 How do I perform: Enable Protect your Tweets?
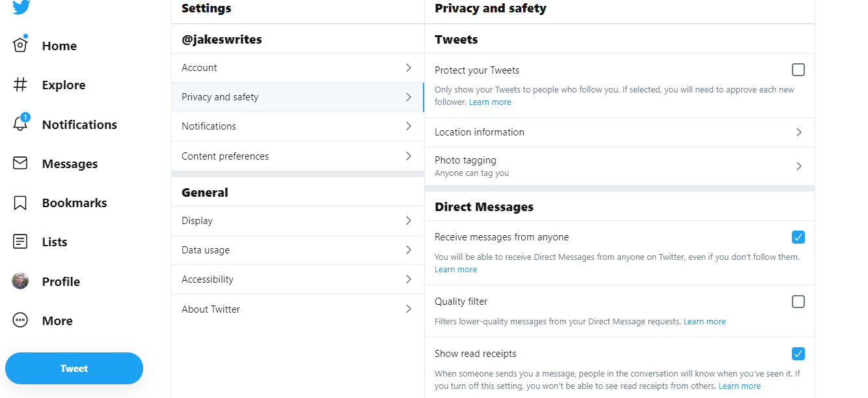click(x=798, y=70)
